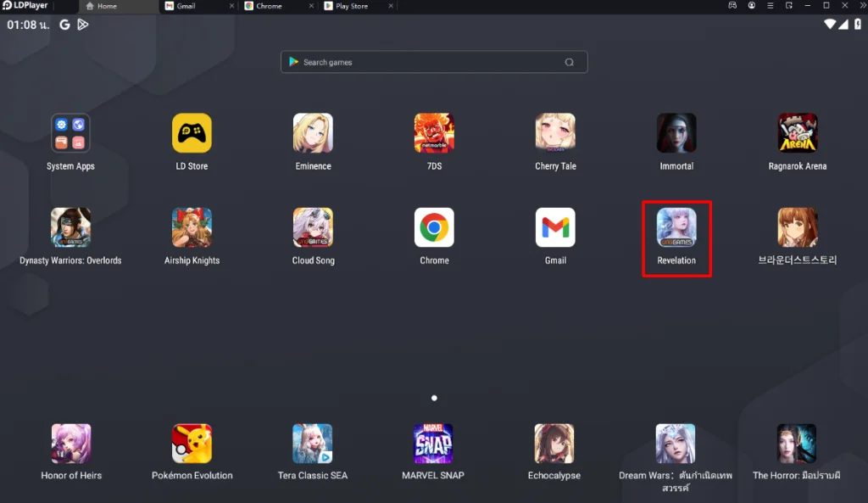Open the Gmail app icon on home screen
The width and height of the screenshot is (868, 503).
click(555, 227)
